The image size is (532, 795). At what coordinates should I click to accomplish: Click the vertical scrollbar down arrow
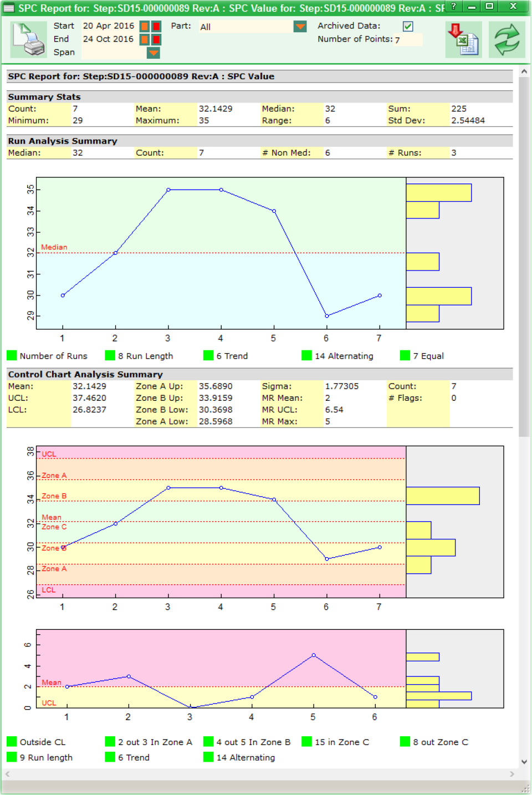click(524, 762)
